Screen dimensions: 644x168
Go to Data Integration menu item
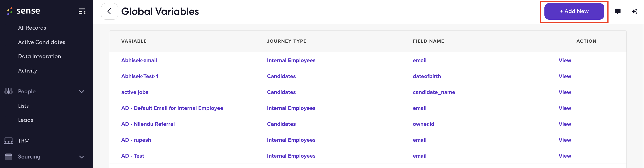pos(39,56)
